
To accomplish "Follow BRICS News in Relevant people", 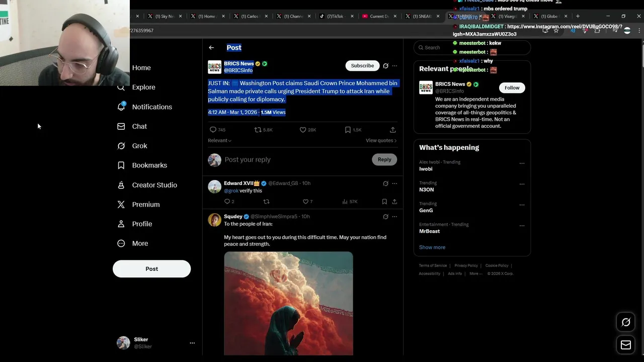I will [x=512, y=87].
